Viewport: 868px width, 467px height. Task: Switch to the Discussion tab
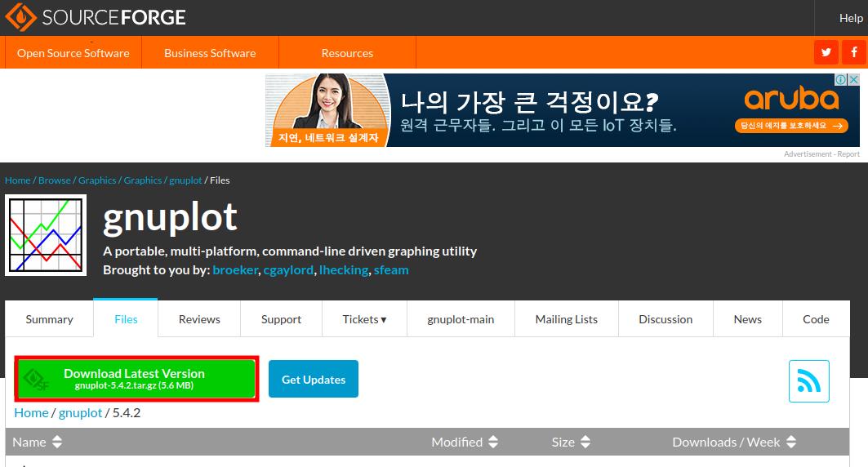coord(665,319)
